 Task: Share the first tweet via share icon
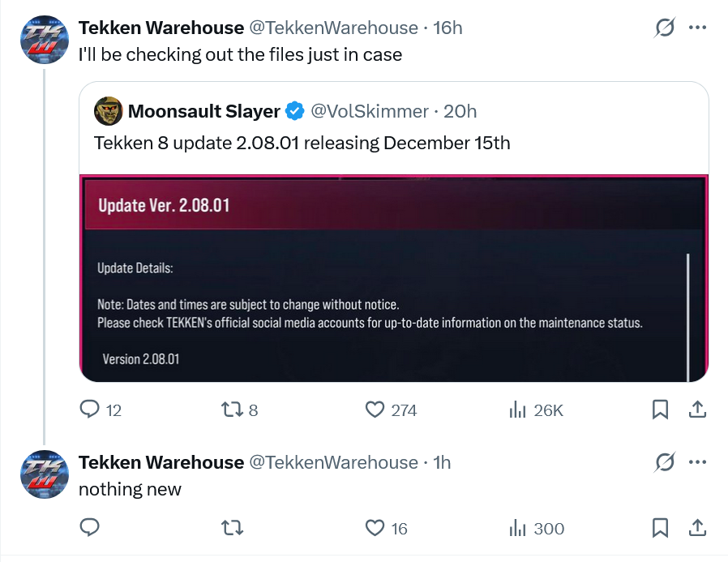[x=696, y=410]
